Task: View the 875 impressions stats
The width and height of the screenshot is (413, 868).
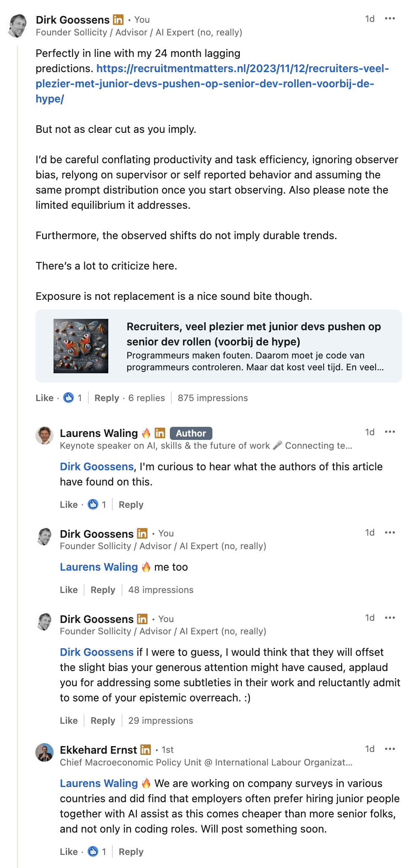Action: tap(212, 398)
